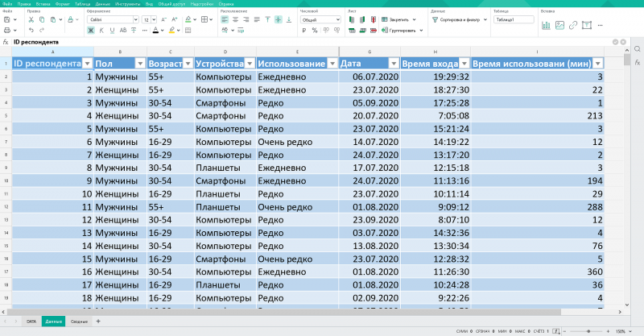Viewport: 644px width, 336px height.
Task: Click the scissors cut icon
Action: [32, 19]
